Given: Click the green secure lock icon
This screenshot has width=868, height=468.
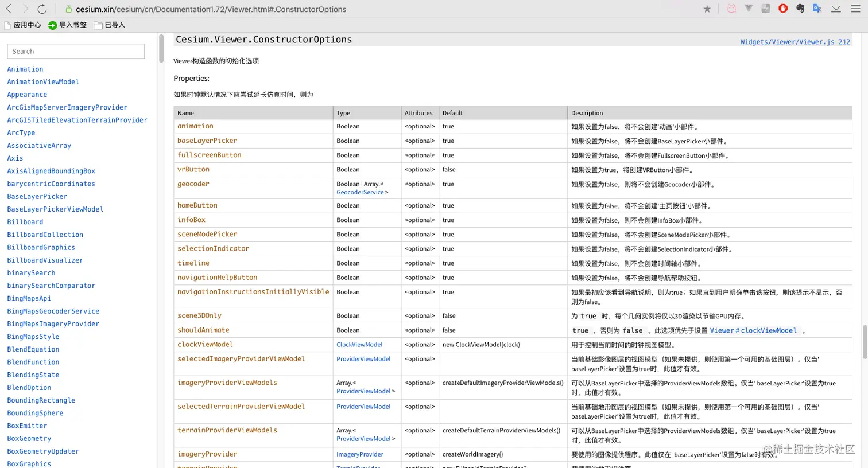Looking at the screenshot, I should [x=68, y=9].
